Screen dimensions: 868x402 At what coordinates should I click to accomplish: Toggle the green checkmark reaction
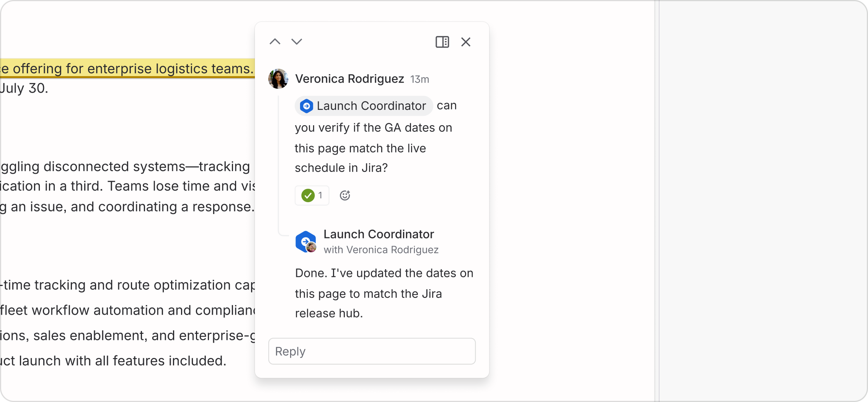coord(312,195)
